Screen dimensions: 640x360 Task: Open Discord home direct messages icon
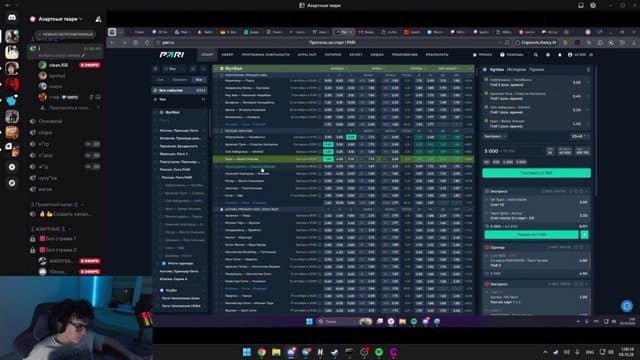[x=11, y=18]
